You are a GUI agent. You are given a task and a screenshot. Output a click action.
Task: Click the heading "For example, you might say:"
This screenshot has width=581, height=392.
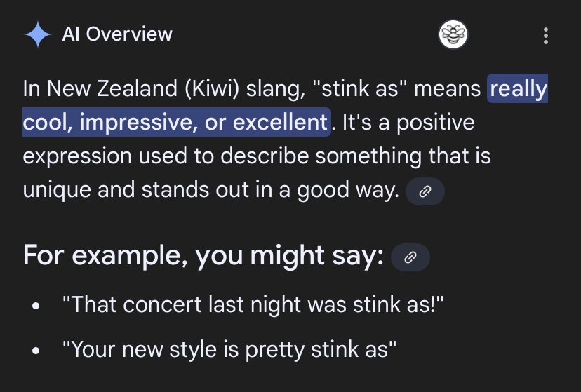pos(203,255)
